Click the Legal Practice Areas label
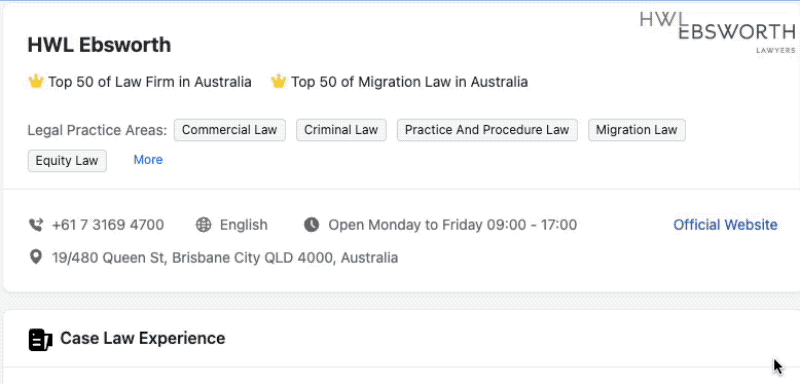 (97, 131)
